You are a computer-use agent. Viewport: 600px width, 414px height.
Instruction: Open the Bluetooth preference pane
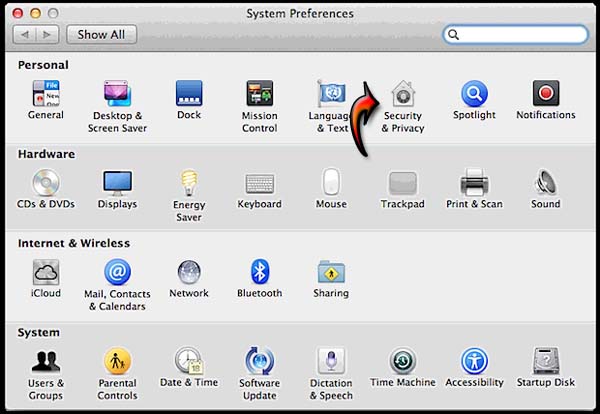coord(260,272)
